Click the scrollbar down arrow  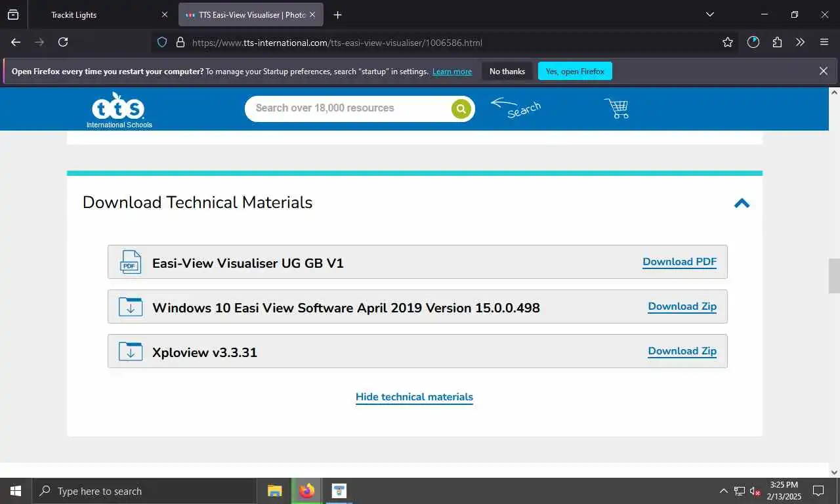(834, 472)
